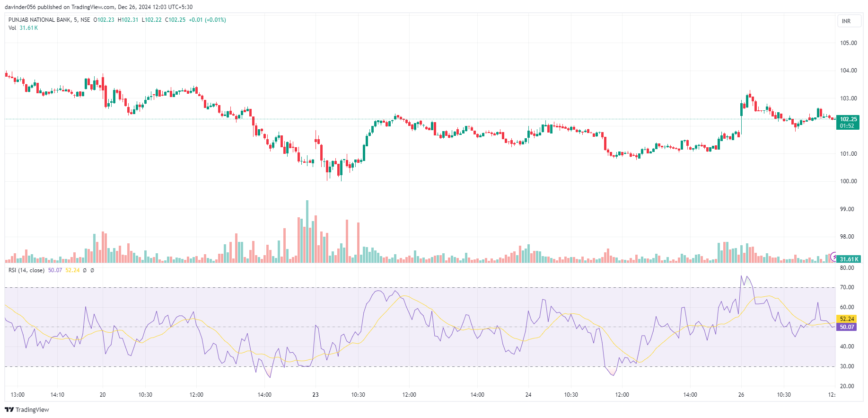The image size is (868, 418).
Task: Click the 14:10 time axis label
Action: click(x=57, y=395)
